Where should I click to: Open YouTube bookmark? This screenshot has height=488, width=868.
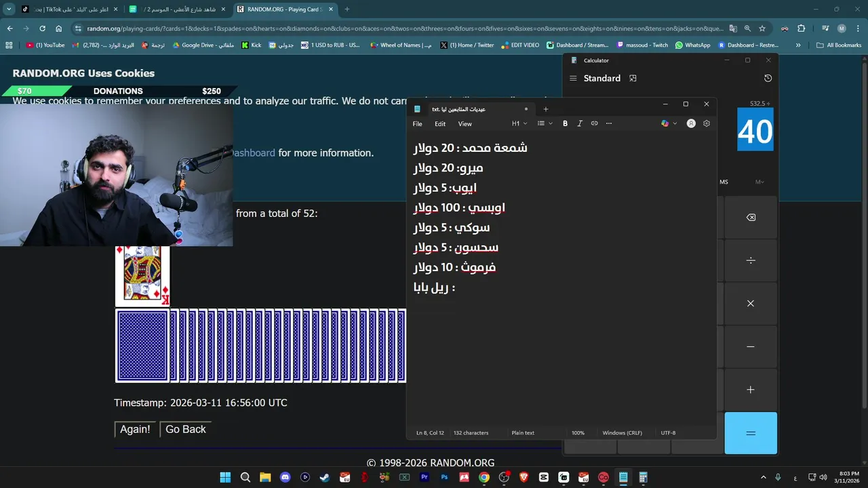pos(45,45)
